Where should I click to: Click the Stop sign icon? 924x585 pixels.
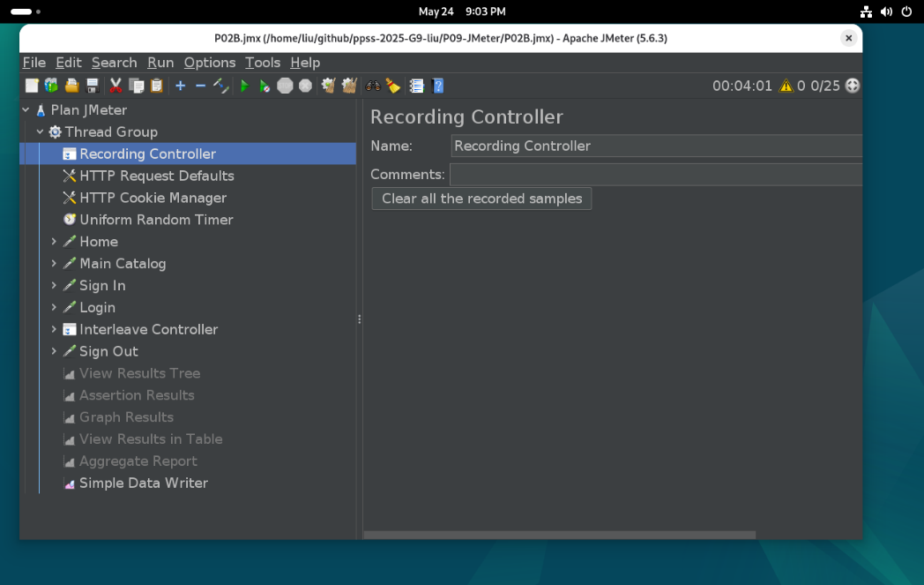point(285,86)
